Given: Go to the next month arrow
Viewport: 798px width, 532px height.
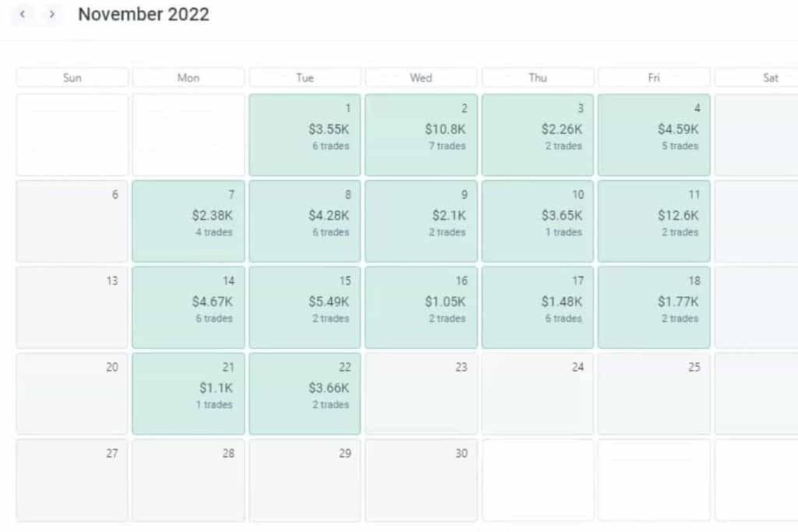Looking at the screenshot, I should 51,15.
